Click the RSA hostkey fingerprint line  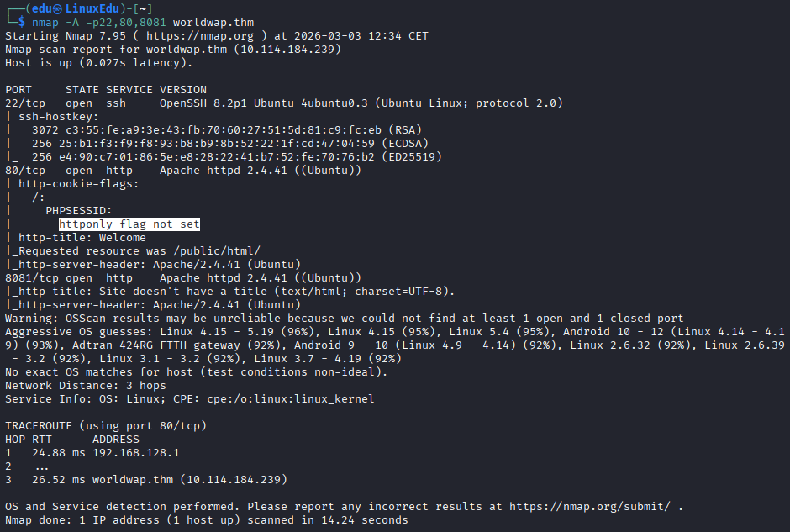pos(227,130)
